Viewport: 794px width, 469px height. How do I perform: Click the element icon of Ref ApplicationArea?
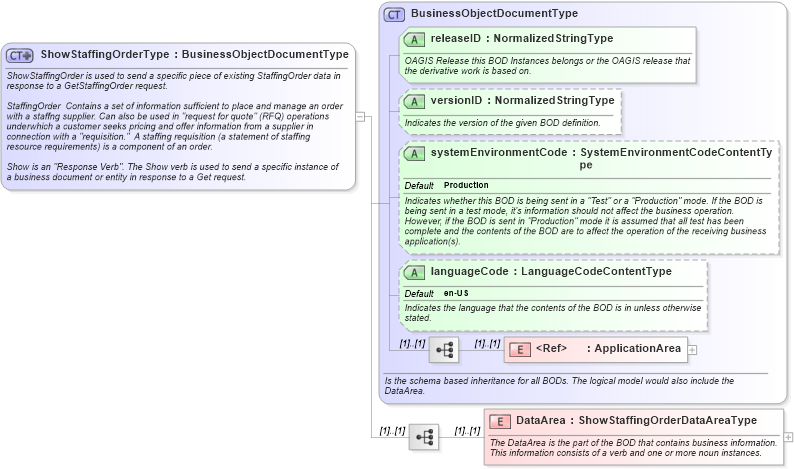point(520,349)
